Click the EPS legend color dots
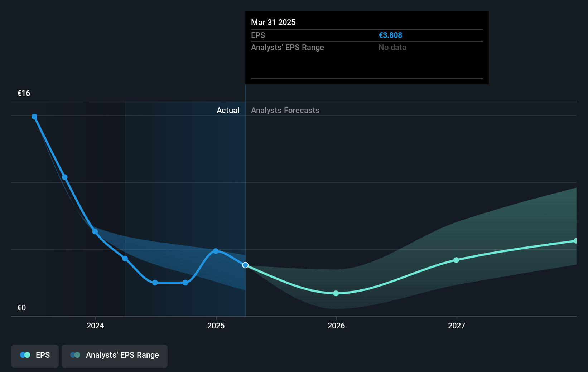 point(25,355)
